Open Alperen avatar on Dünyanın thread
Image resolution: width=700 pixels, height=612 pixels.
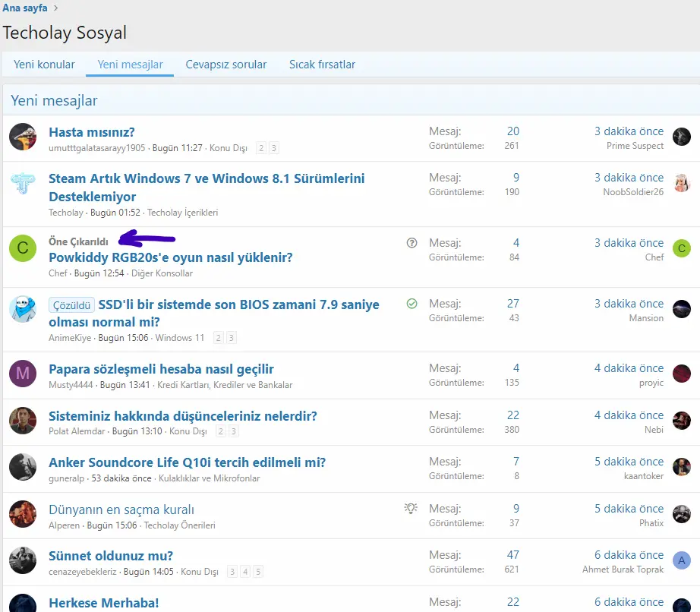tap(23, 514)
